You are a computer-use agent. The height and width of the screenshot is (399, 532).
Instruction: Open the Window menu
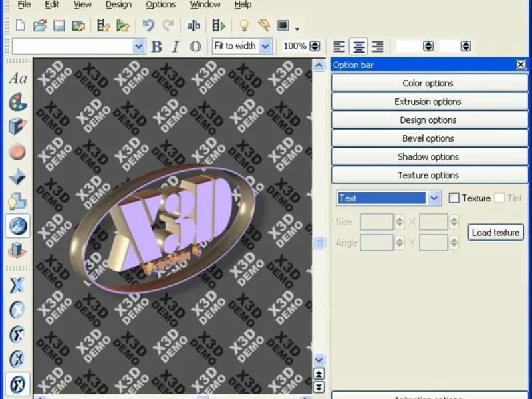(205, 5)
